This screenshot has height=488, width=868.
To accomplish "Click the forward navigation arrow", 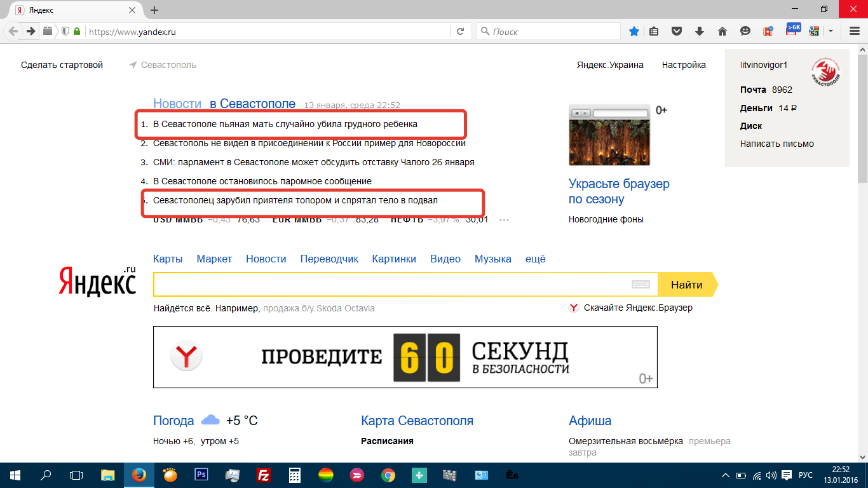I will coord(31,31).
